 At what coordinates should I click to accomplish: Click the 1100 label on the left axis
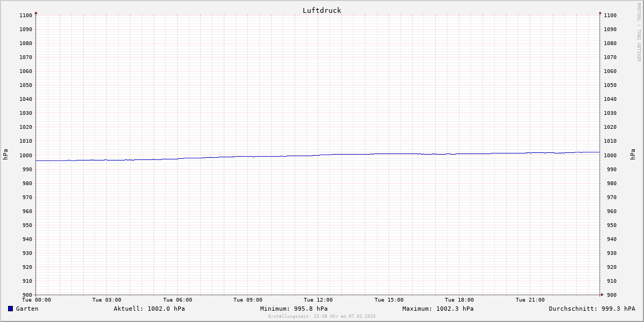click(x=25, y=16)
